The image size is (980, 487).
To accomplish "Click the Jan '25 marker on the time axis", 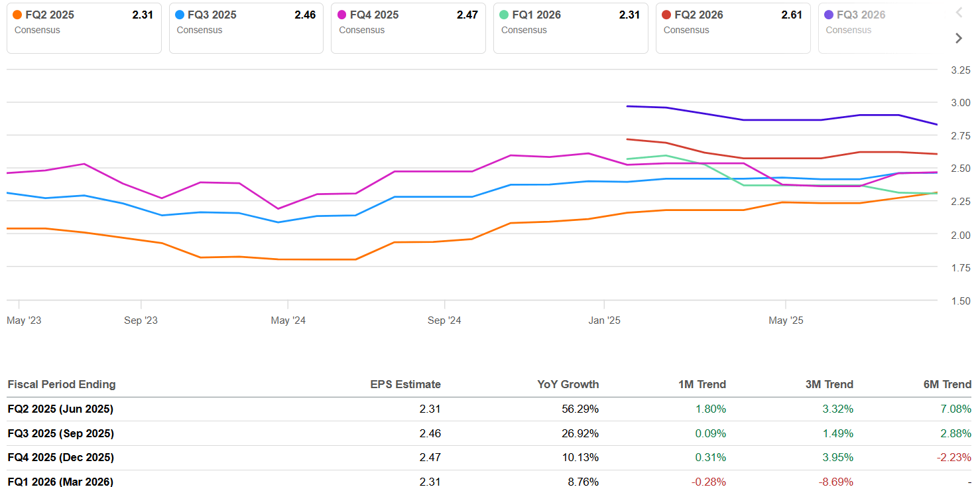I will tap(605, 320).
